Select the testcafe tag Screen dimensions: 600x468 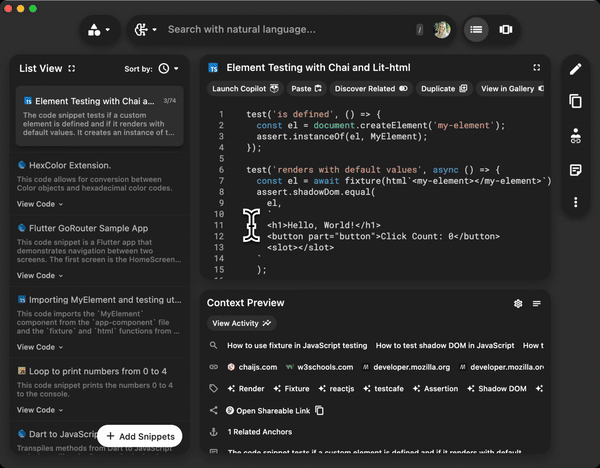pos(383,388)
